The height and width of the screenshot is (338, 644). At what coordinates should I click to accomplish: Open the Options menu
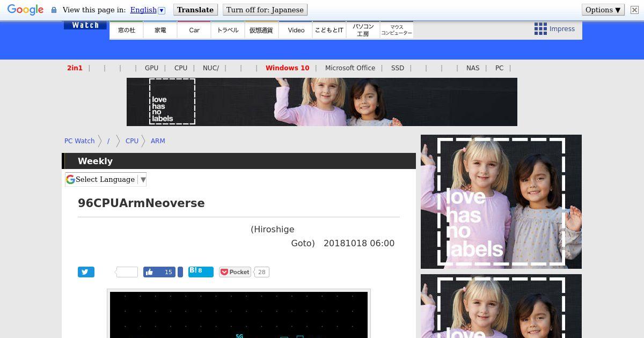(x=603, y=10)
